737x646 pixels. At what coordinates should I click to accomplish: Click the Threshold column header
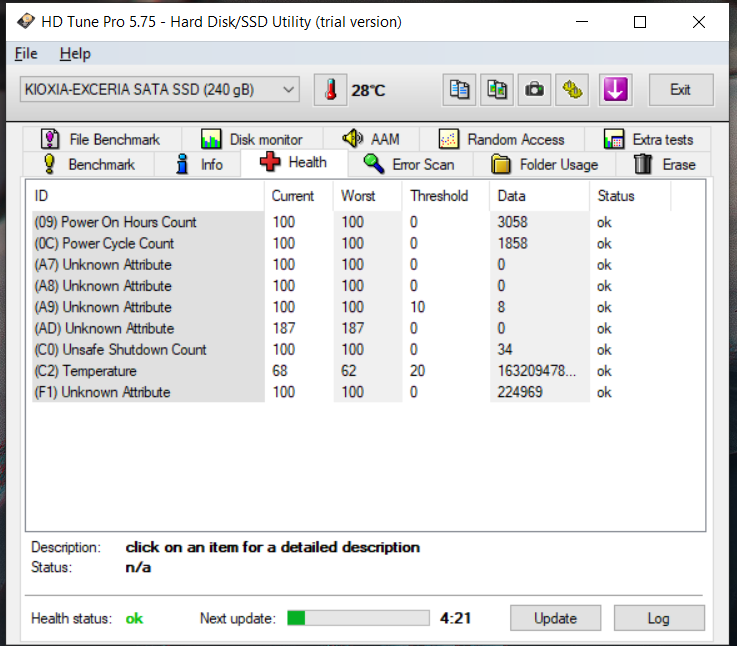(446, 196)
